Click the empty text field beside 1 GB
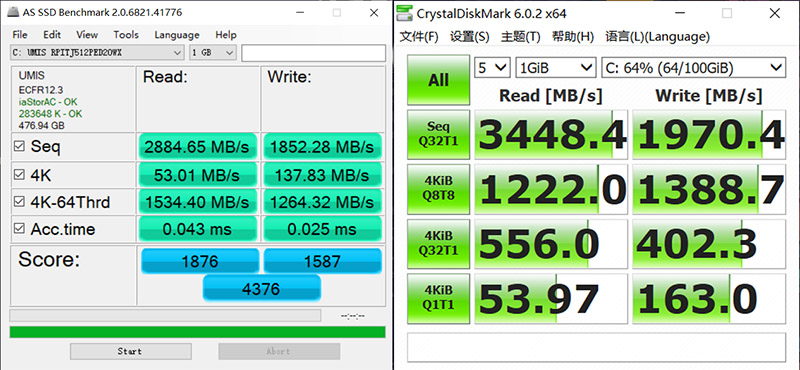 [x=313, y=53]
